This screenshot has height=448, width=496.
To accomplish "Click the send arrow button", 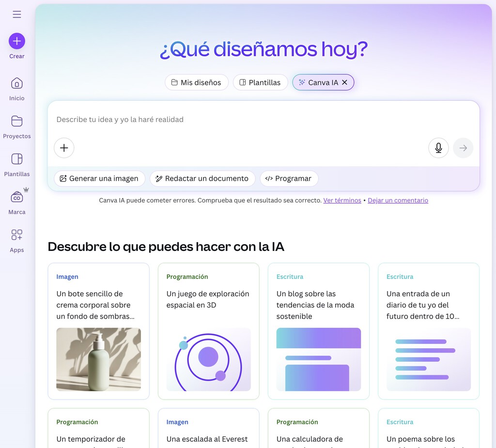I will point(463,148).
